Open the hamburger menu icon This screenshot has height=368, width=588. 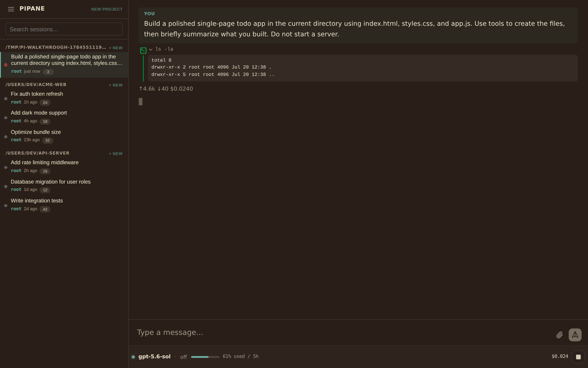[11, 9]
